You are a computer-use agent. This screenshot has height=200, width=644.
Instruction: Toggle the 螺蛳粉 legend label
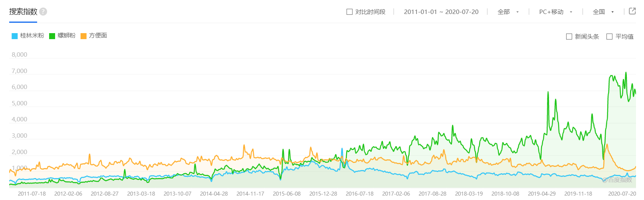66,36
